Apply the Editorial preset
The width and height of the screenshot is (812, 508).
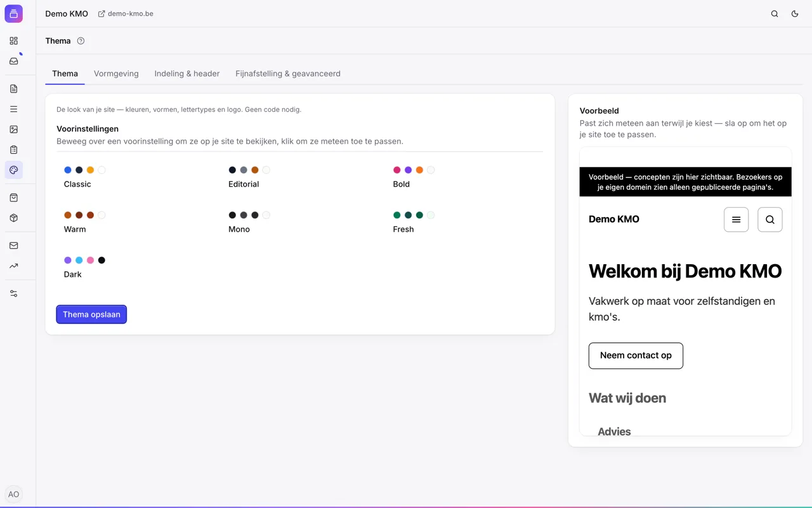(x=300, y=177)
